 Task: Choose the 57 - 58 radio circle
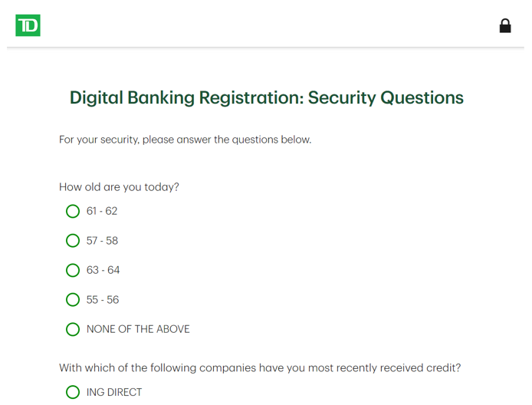click(x=73, y=241)
